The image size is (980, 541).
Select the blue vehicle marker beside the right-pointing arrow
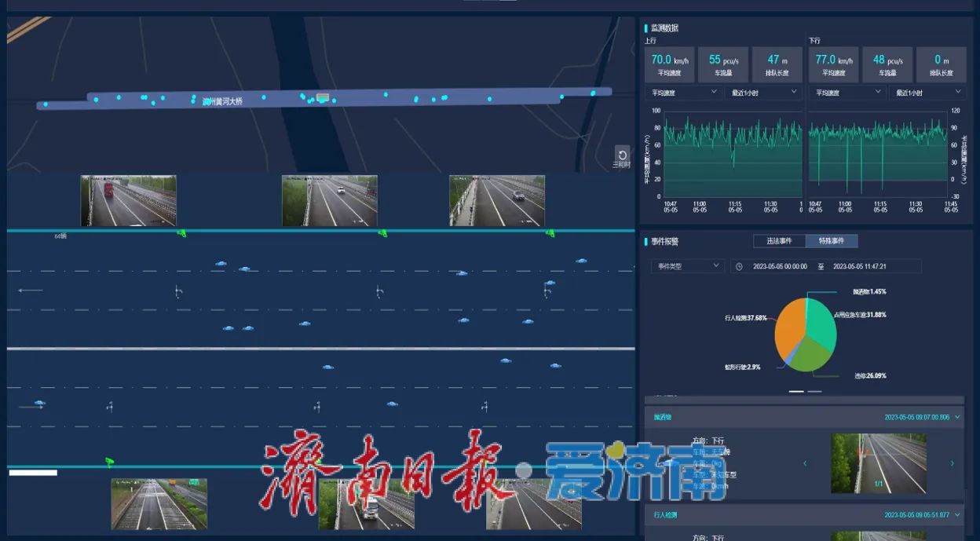(x=39, y=403)
